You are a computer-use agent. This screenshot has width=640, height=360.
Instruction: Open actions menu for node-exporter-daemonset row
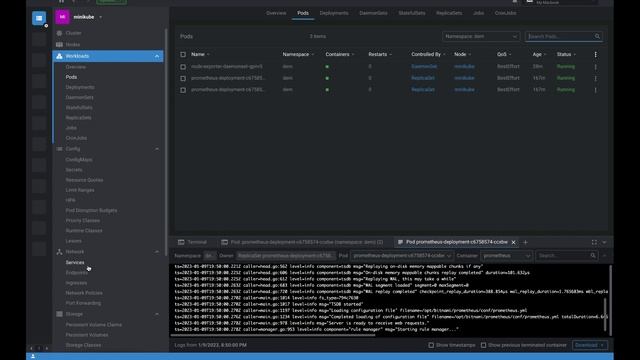click(x=596, y=67)
